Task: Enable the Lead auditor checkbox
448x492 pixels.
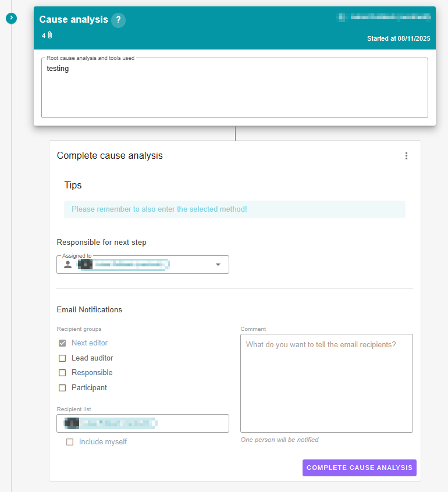Action: 62,358
